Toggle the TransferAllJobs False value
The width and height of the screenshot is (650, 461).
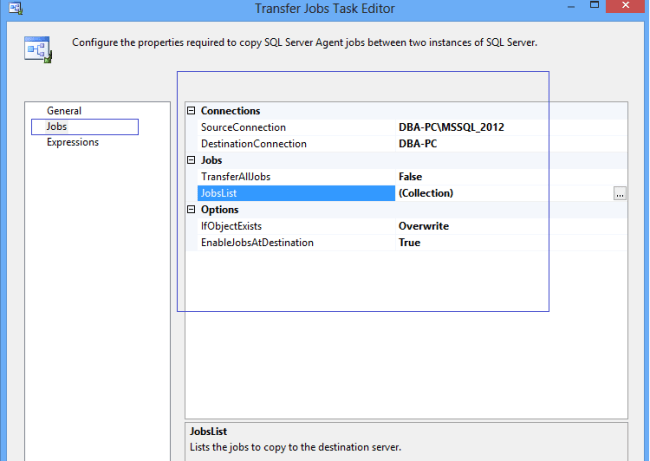pos(410,177)
